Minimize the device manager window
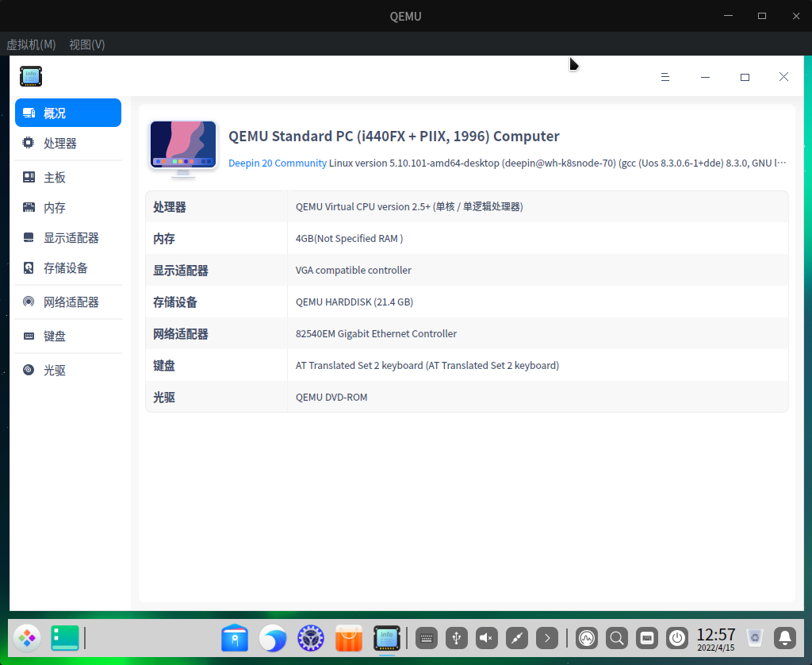 (x=705, y=77)
